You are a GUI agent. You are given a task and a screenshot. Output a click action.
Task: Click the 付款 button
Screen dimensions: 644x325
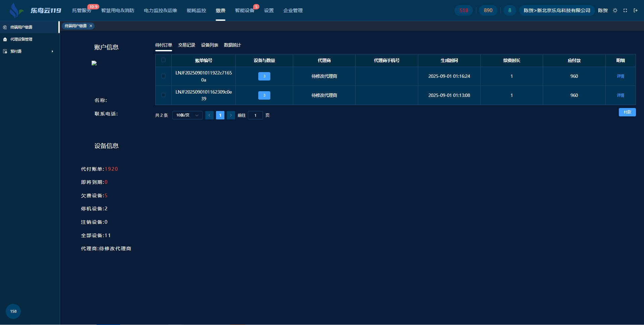click(x=627, y=112)
